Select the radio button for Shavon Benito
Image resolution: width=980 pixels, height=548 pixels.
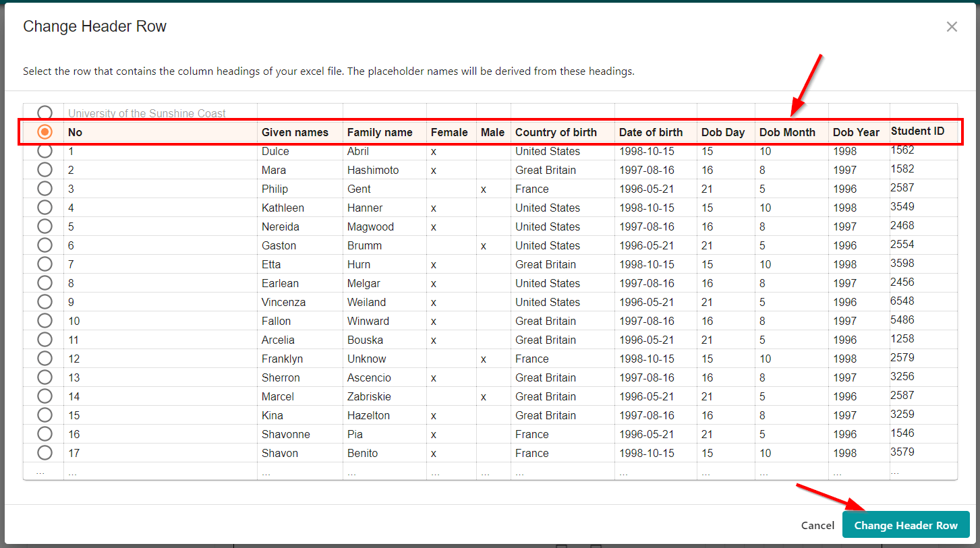pyautogui.click(x=45, y=453)
